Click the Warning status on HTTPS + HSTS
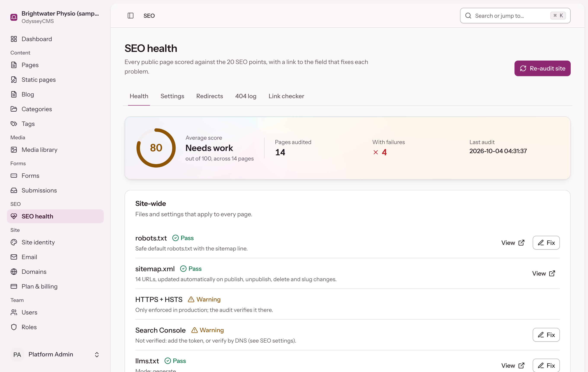This screenshot has width=588, height=372. pyautogui.click(x=204, y=300)
